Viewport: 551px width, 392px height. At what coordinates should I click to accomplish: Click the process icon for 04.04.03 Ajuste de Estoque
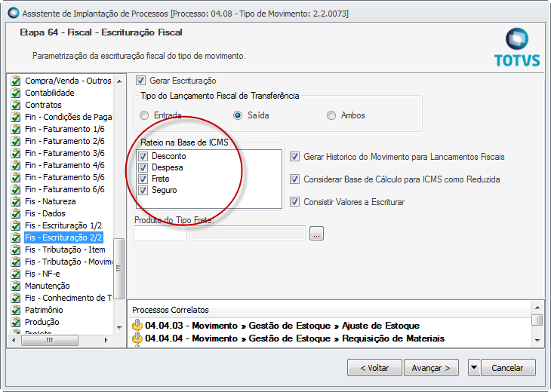coord(137,325)
